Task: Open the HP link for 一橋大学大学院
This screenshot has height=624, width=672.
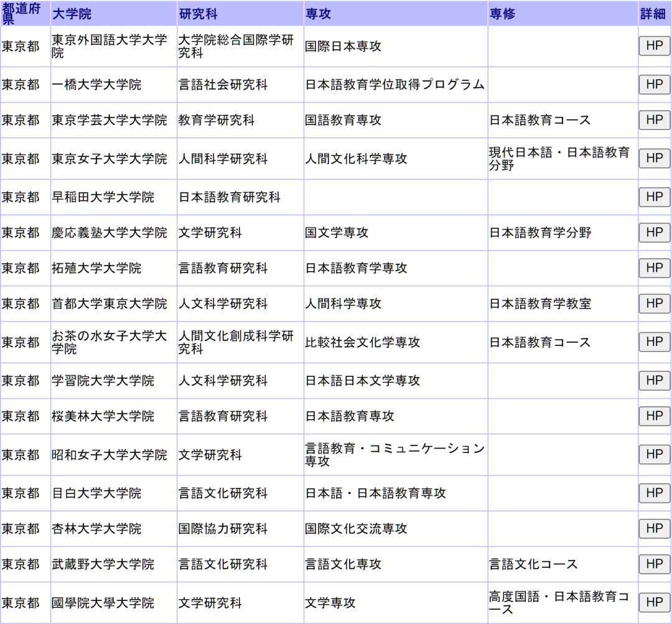Action: tap(654, 84)
